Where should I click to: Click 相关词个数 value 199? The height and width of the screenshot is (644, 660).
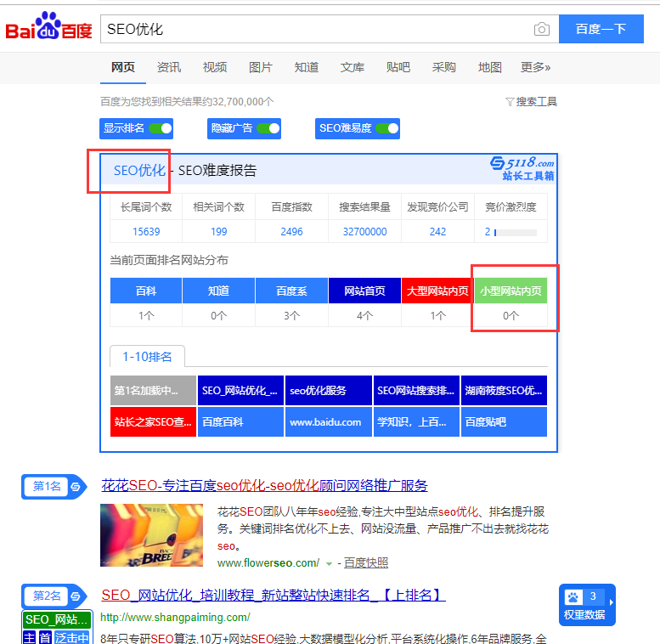219,231
